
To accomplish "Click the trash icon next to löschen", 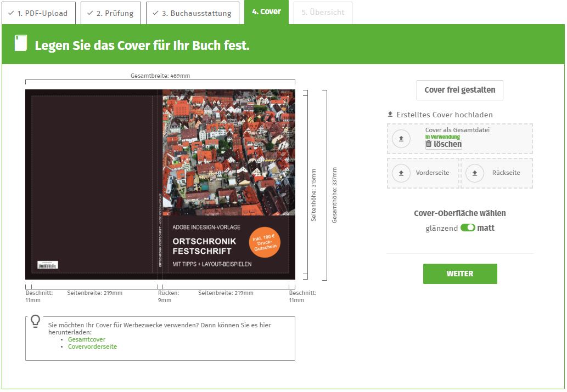I will (429, 144).
